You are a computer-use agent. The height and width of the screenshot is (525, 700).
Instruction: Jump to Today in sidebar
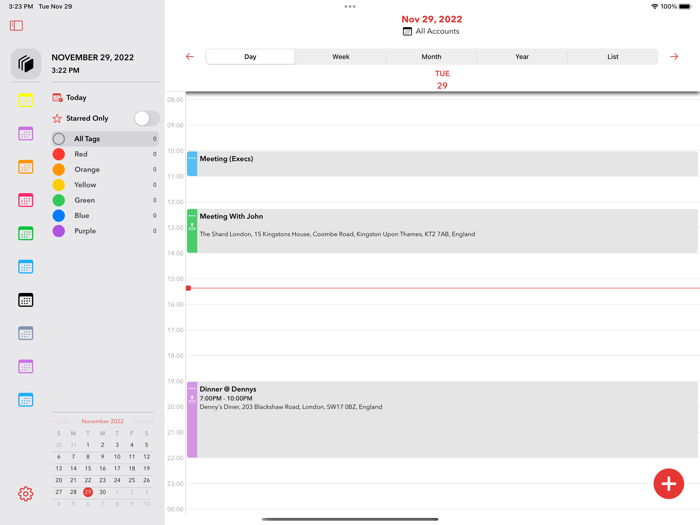tap(76, 97)
